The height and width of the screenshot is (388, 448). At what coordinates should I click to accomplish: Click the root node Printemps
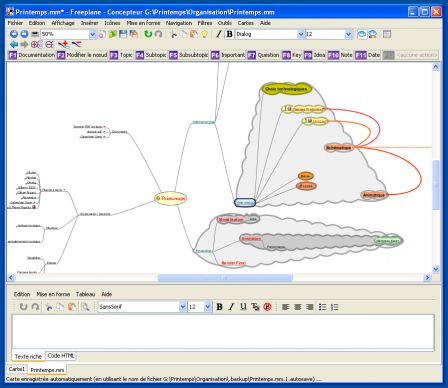(171, 198)
